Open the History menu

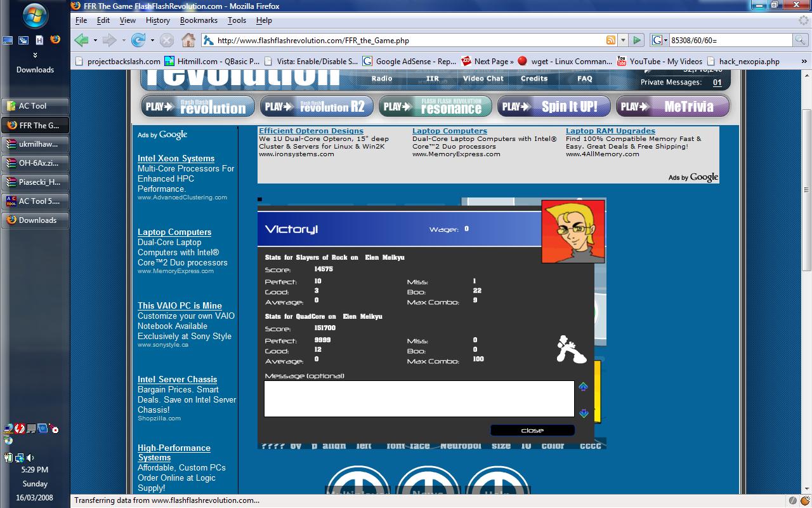coord(157,20)
